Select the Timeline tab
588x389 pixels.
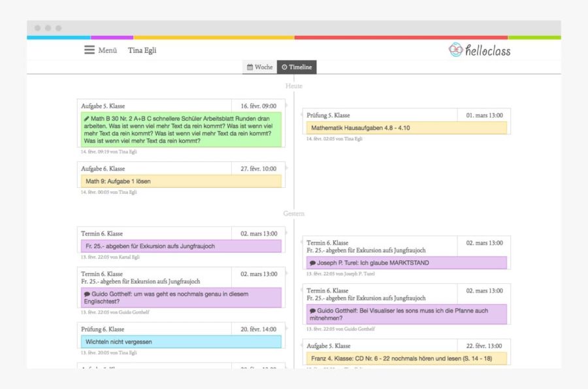tap(297, 67)
